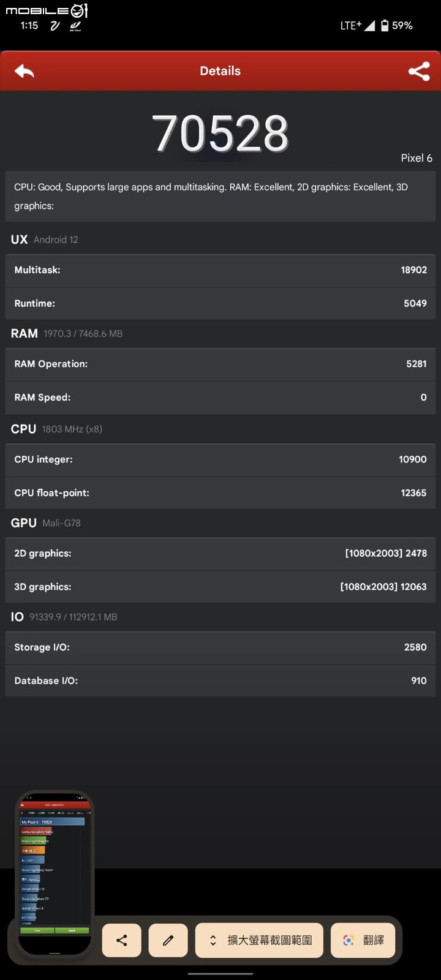
Task: Tap the 翻譯 translate button
Action: (363, 940)
